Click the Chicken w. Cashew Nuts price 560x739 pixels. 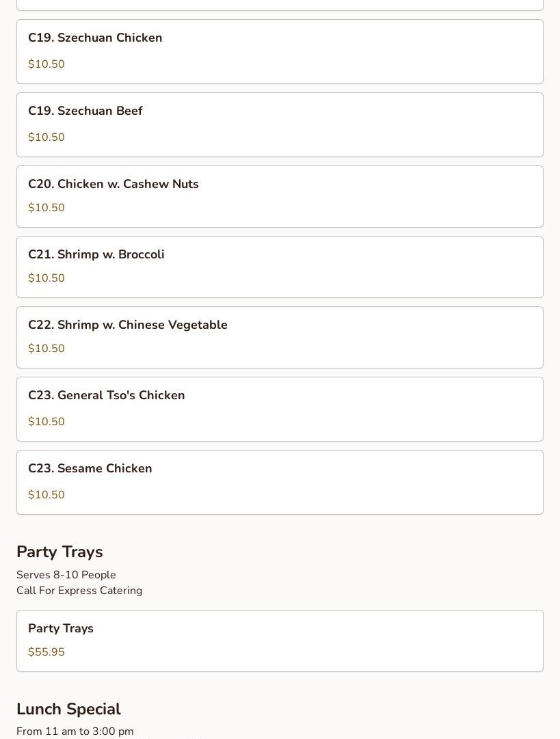pos(46,208)
